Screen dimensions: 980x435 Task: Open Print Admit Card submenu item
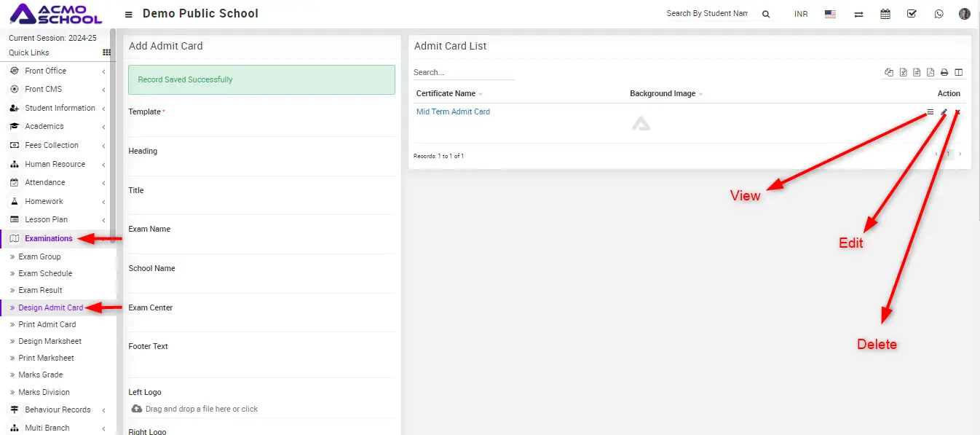click(x=47, y=324)
